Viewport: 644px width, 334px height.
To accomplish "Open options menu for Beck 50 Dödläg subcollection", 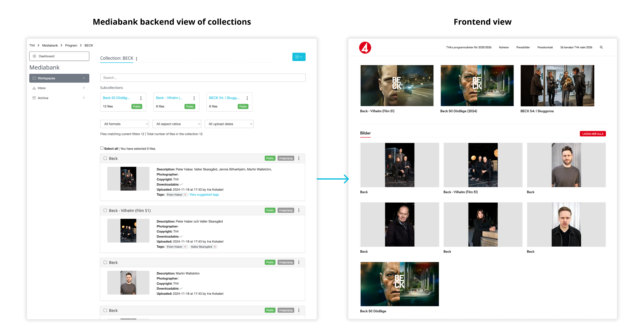I will pos(141,98).
